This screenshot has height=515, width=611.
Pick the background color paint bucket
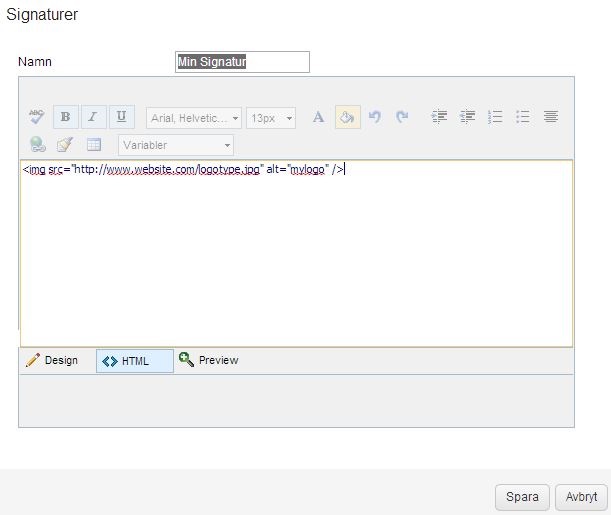(346, 117)
